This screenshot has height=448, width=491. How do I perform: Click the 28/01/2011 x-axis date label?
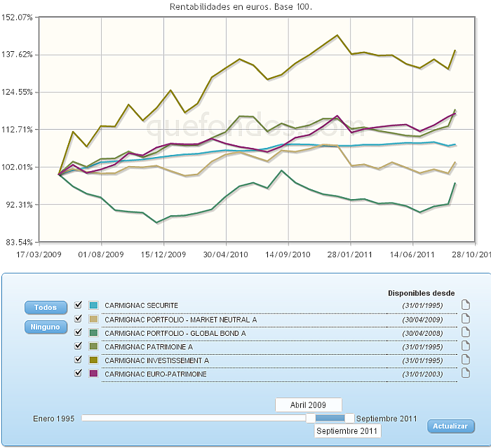click(x=350, y=254)
